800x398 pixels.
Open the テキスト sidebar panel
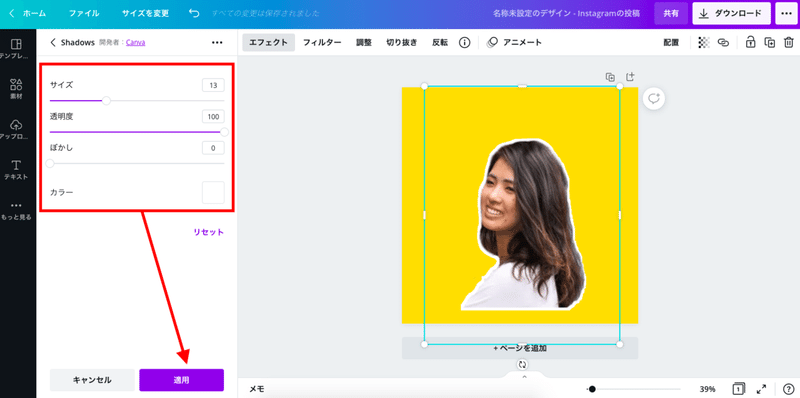pyautogui.click(x=16, y=170)
